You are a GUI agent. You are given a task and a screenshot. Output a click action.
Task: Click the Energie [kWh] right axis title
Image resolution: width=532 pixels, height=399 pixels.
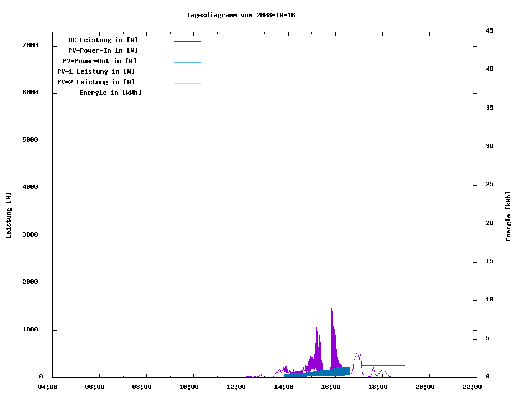(508, 216)
